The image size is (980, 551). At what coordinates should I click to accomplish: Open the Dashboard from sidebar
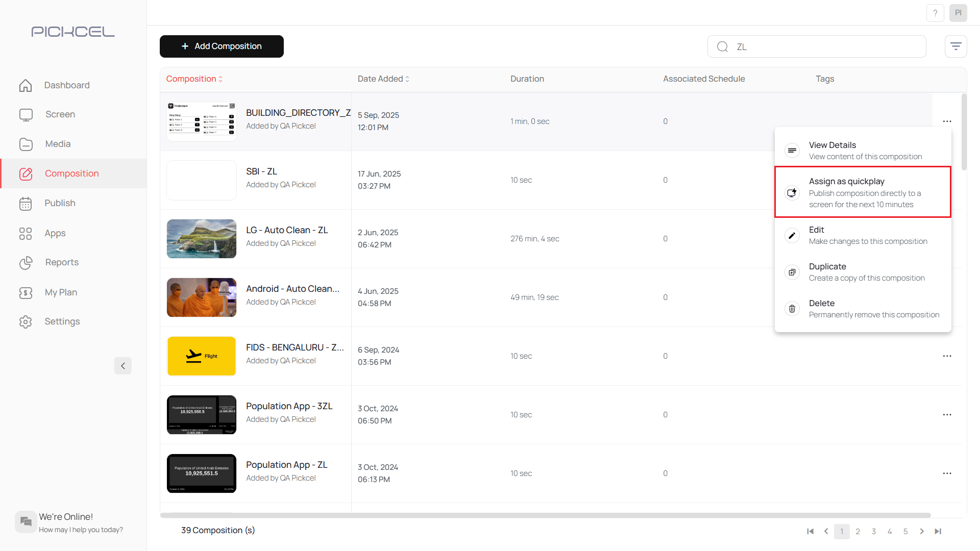[x=66, y=85]
